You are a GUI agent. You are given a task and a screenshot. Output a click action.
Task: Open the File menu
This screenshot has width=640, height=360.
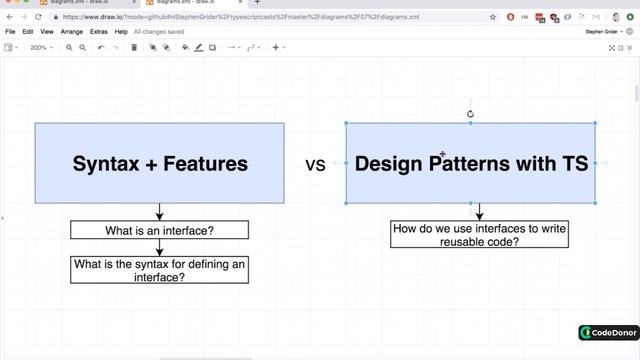click(x=10, y=31)
